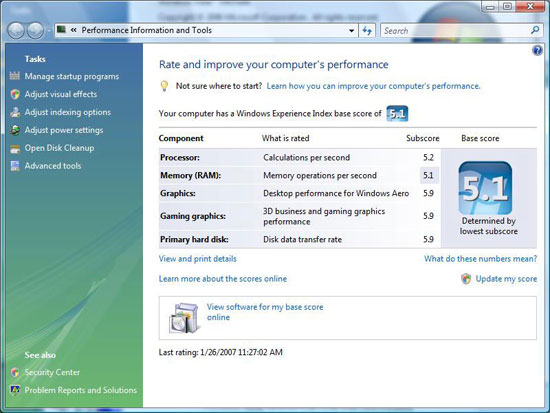The image size is (550, 413).
Task: Click the Manage startup programs icon
Action: pos(15,75)
